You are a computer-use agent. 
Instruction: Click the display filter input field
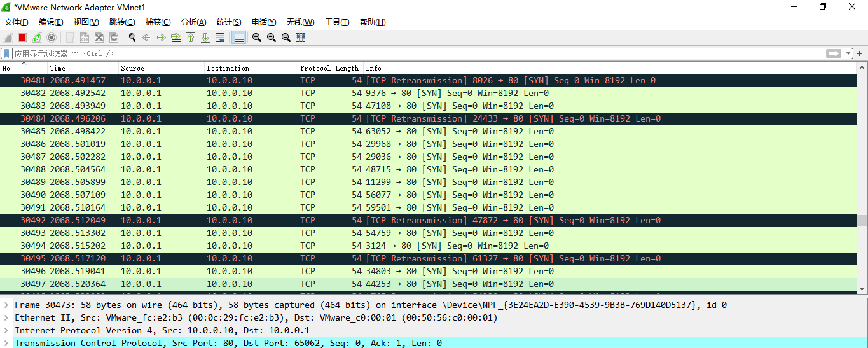(x=420, y=53)
